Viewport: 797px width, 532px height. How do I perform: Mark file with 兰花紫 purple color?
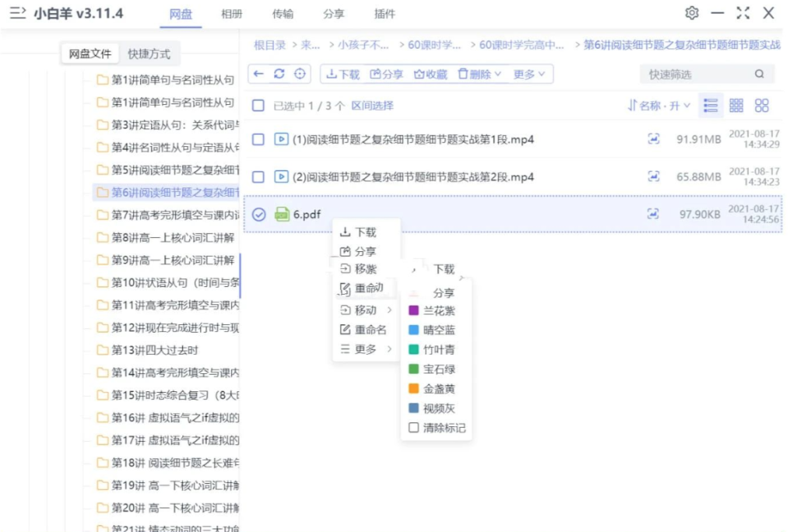tap(433, 310)
